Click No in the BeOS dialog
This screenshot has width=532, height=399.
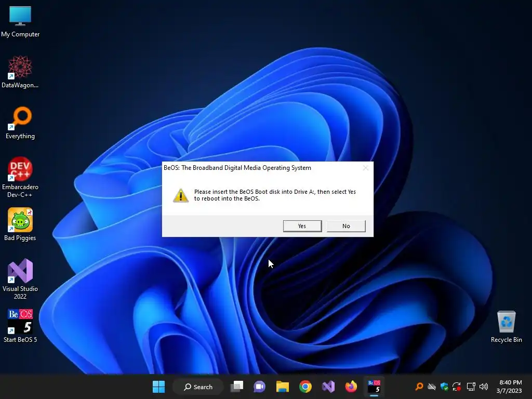[x=346, y=226]
